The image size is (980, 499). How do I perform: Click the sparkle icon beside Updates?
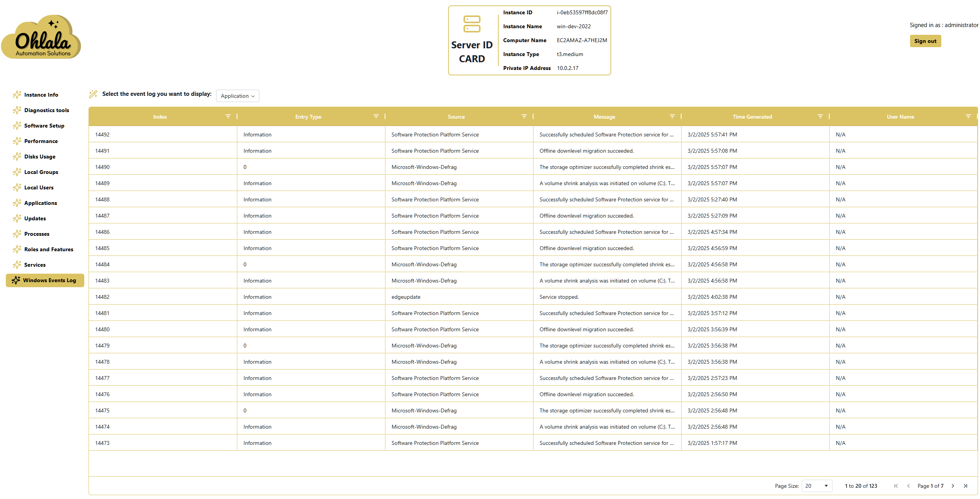[17, 218]
